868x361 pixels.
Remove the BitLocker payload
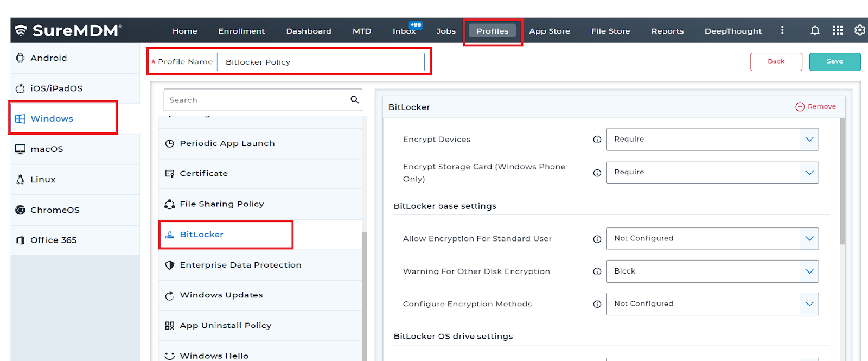click(x=815, y=106)
